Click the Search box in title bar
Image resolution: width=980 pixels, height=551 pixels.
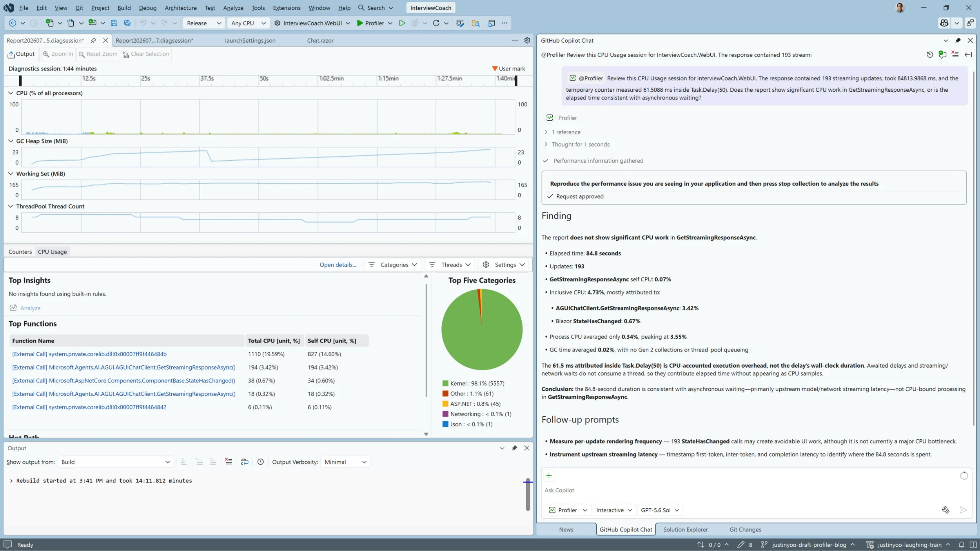[x=376, y=8]
